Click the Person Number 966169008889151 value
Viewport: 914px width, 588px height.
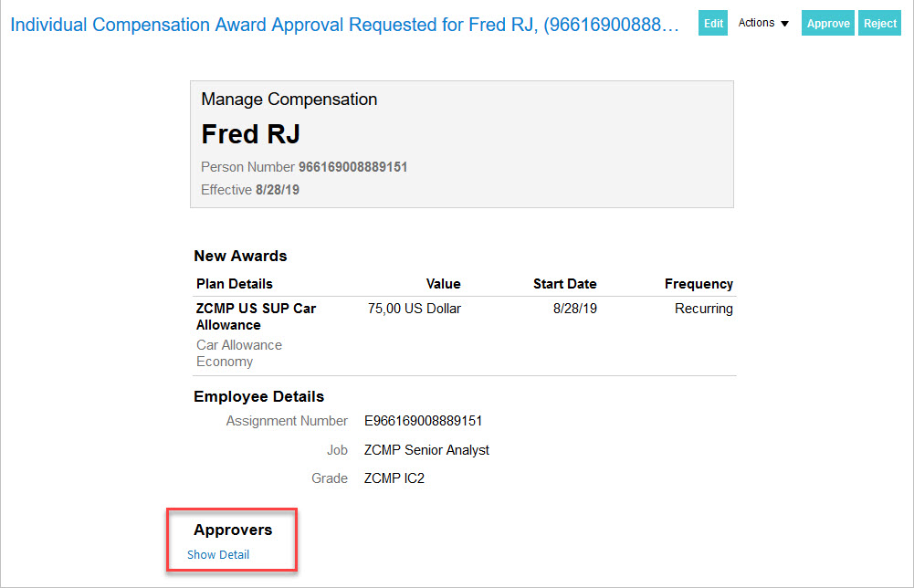[x=352, y=167]
